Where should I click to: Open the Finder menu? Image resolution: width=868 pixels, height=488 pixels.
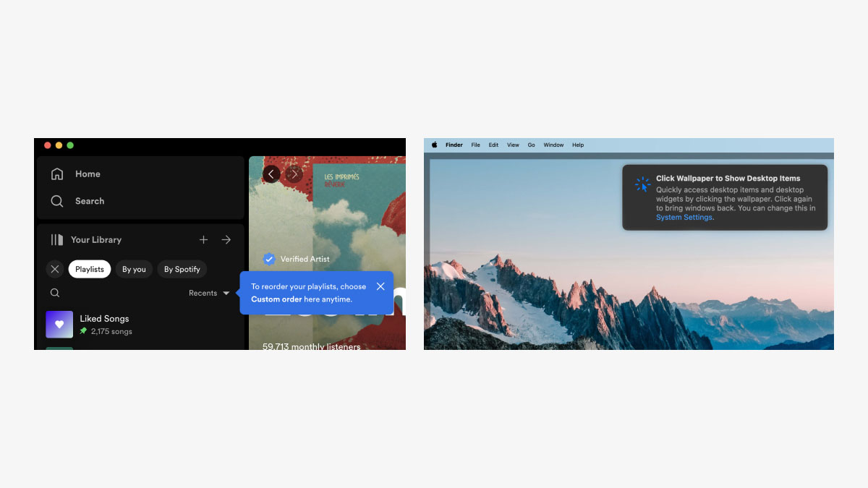click(454, 145)
